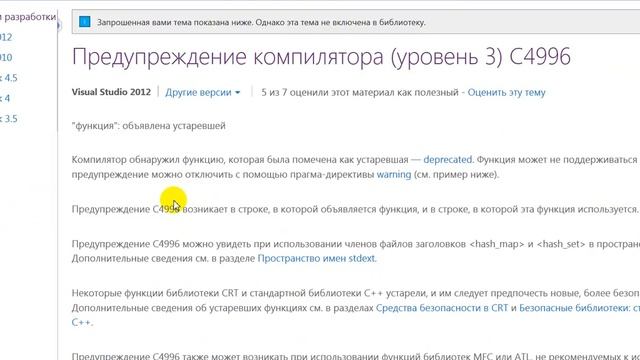Open the 'deprecated' link

pyautogui.click(x=447, y=160)
